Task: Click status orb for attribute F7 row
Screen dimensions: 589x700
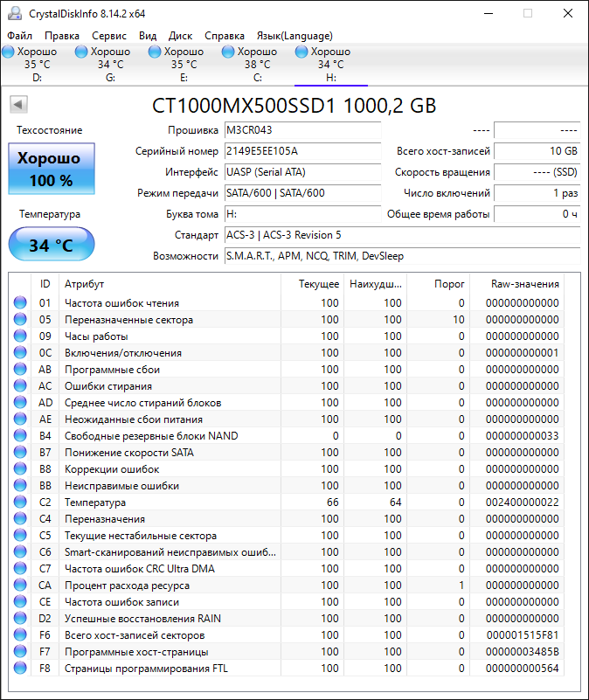Action: pos(20,651)
